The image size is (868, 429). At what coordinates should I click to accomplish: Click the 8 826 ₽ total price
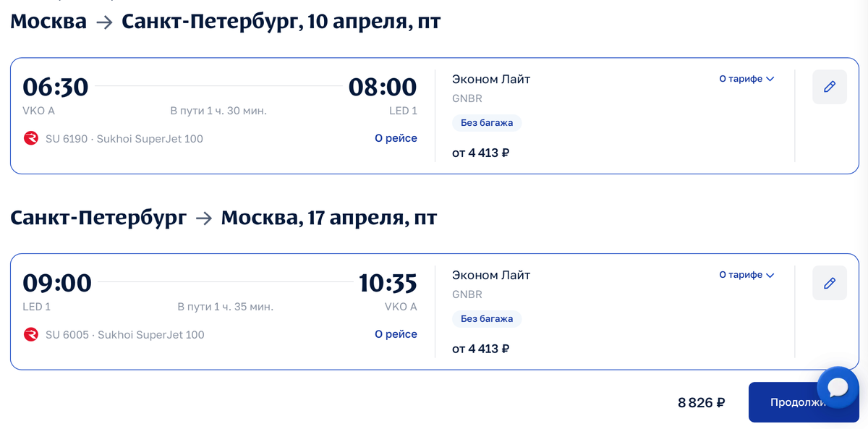(701, 403)
